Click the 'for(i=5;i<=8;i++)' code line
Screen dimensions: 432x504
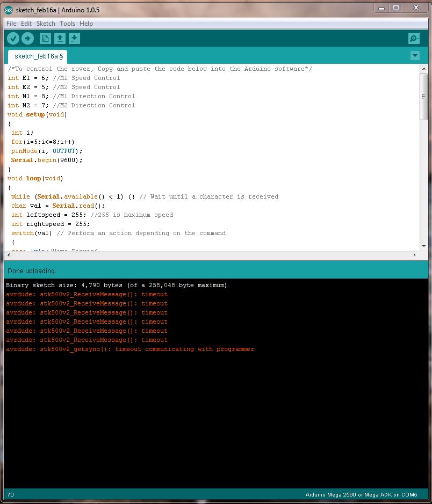(43, 142)
